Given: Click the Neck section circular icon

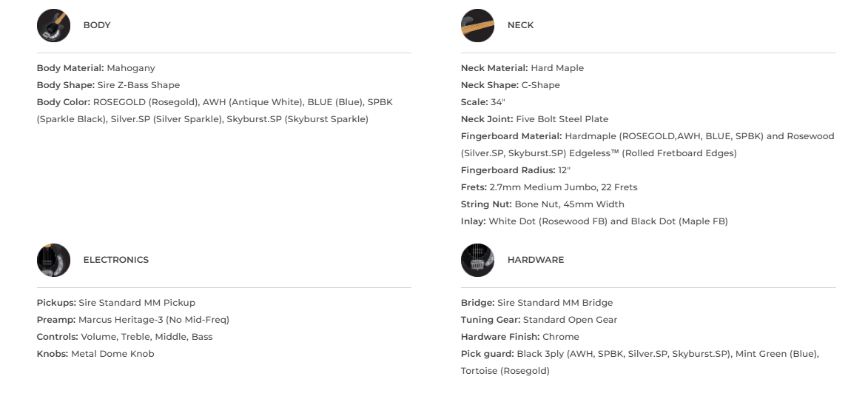Looking at the screenshot, I should click(x=477, y=26).
